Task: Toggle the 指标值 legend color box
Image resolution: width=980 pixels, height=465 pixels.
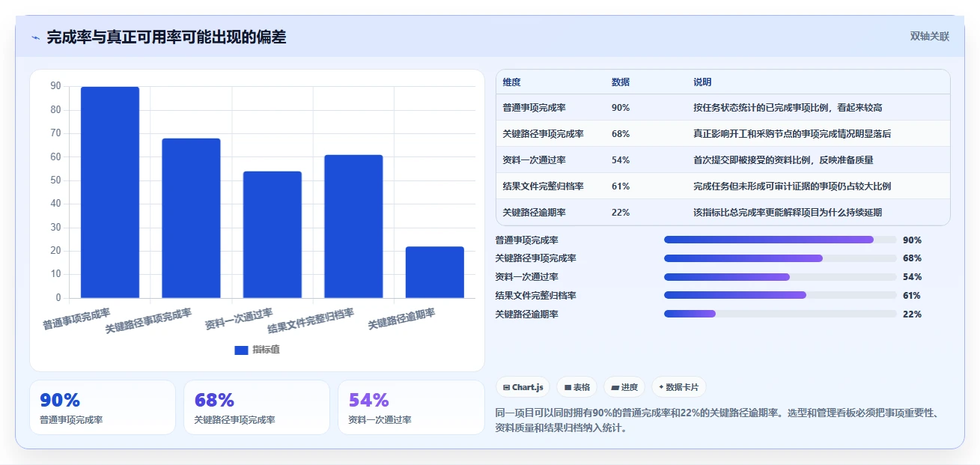Action: (241, 350)
